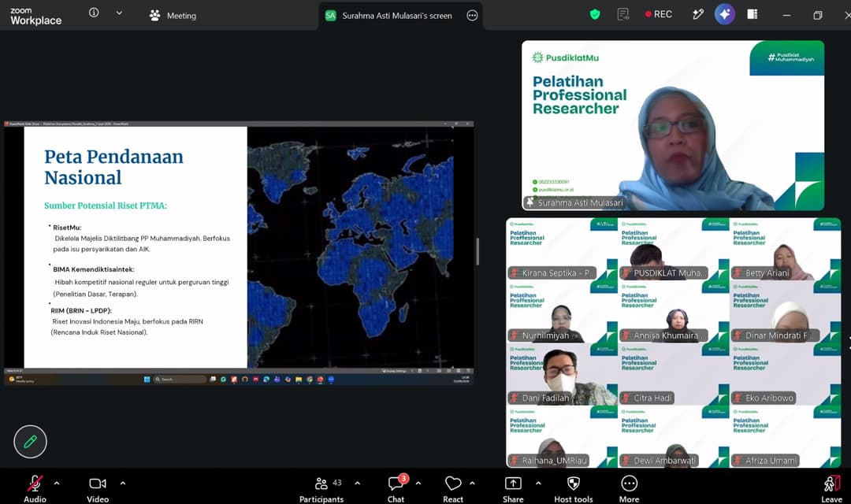Select Kirana Septika participant tile
Image resolution: width=851 pixels, height=504 pixels.
click(x=562, y=249)
